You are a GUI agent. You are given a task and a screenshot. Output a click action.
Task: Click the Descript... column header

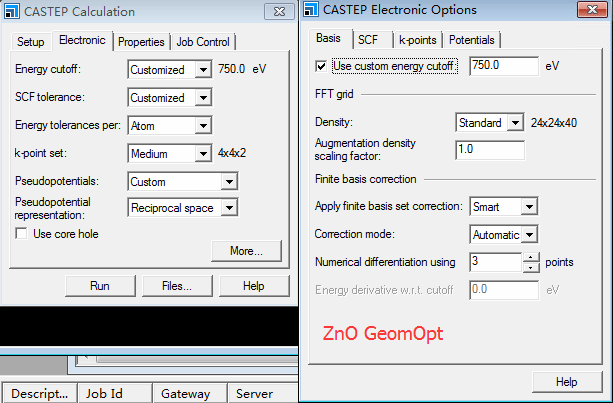[x=39, y=393]
